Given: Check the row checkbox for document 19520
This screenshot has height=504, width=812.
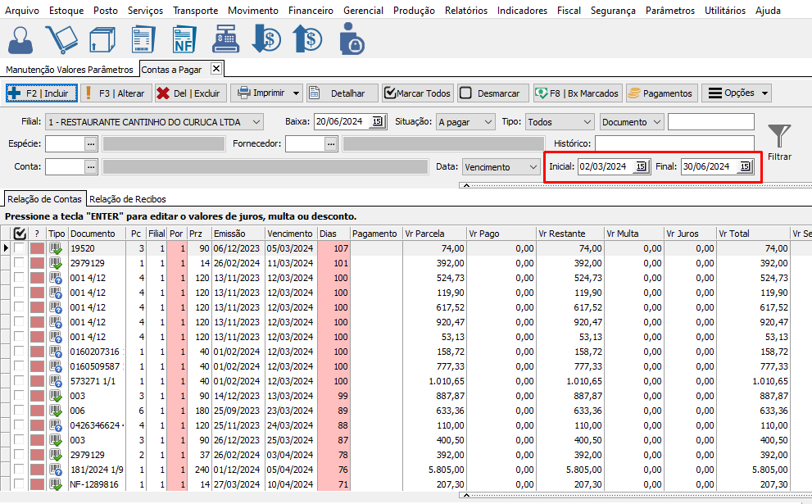Looking at the screenshot, I should tap(20, 248).
